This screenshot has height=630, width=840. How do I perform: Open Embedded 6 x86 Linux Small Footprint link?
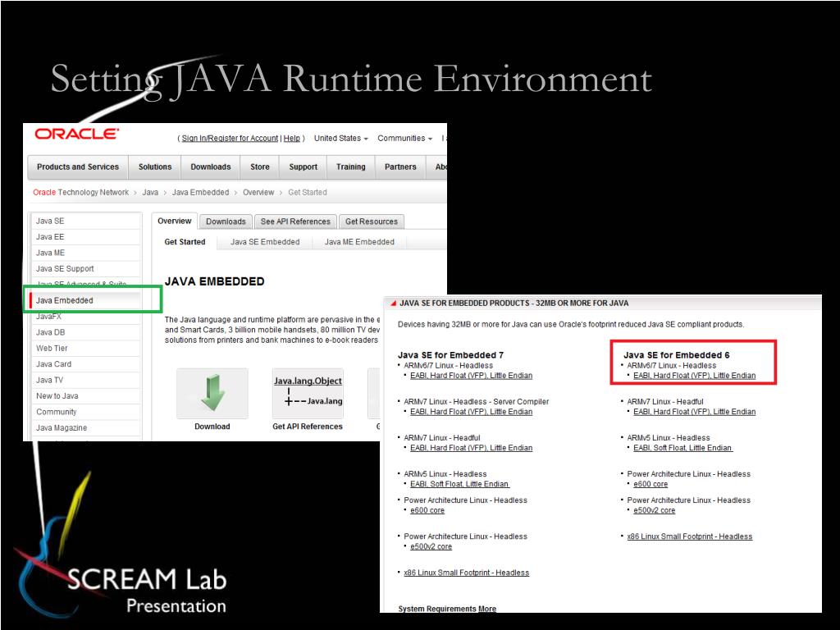tap(690, 536)
